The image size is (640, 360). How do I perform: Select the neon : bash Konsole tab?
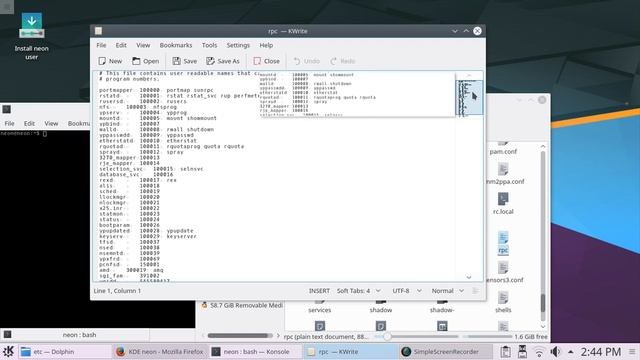[x=79, y=335]
